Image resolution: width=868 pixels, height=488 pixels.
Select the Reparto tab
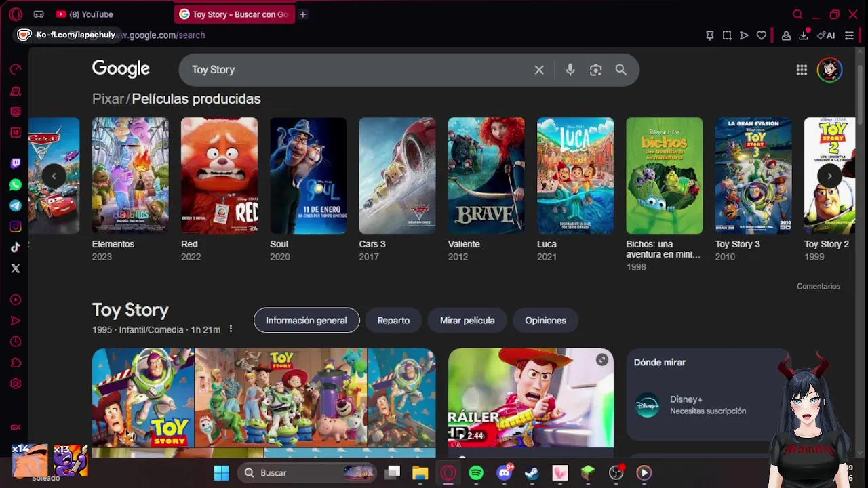(393, 321)
